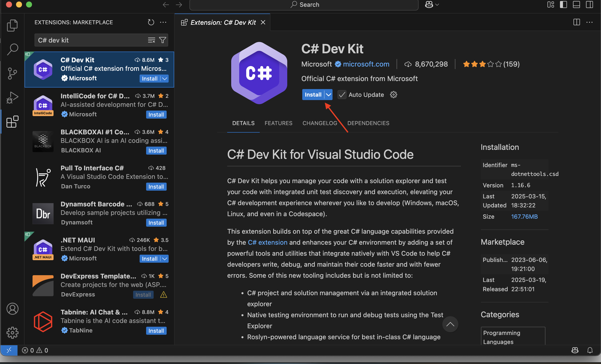
Task: Open editor More Actions ellipsis
Action: pos(589,22)
